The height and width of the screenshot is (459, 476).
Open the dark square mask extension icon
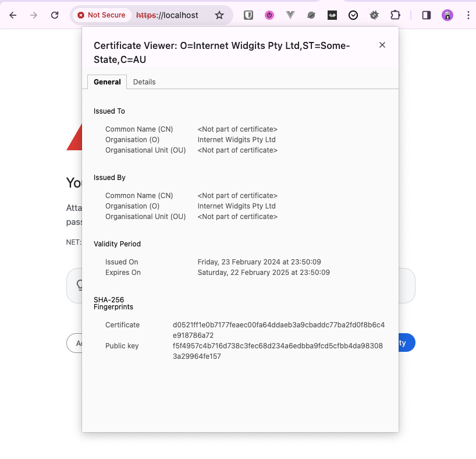pos(332,15)
